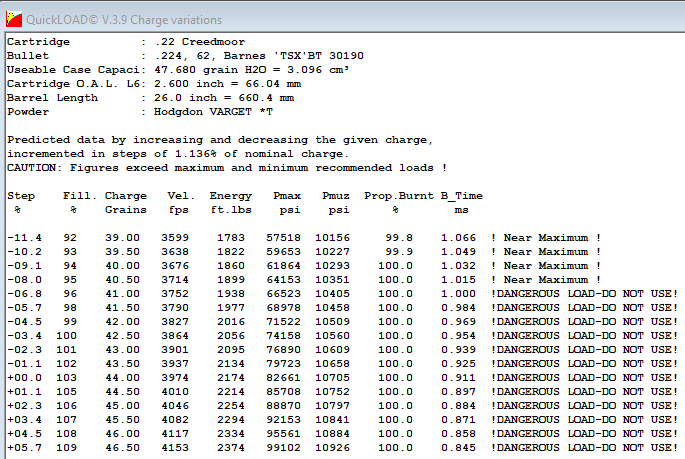Click the nominal step value +00.0

(x=24, y=377)
